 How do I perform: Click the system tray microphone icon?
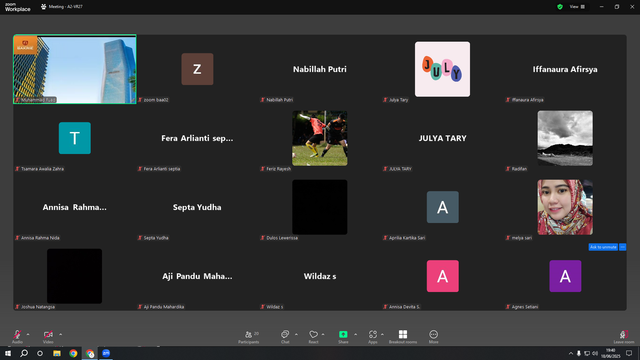click(578, 353)
